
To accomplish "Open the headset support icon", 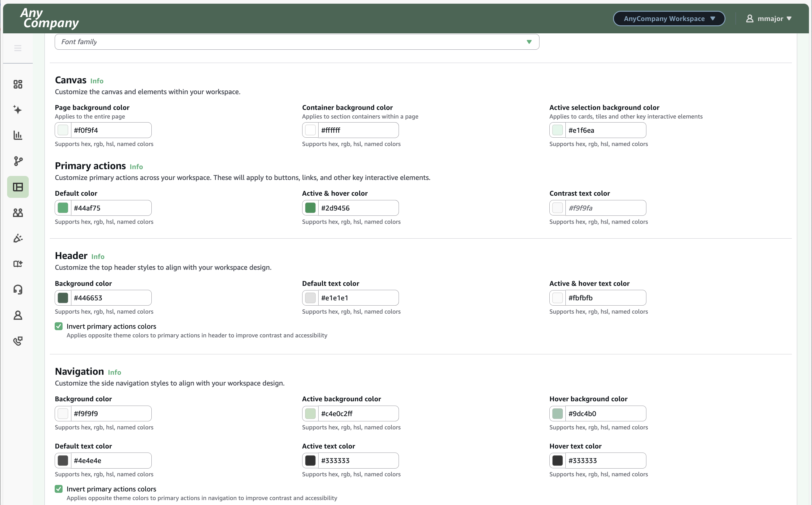I will tap(18, 289).
